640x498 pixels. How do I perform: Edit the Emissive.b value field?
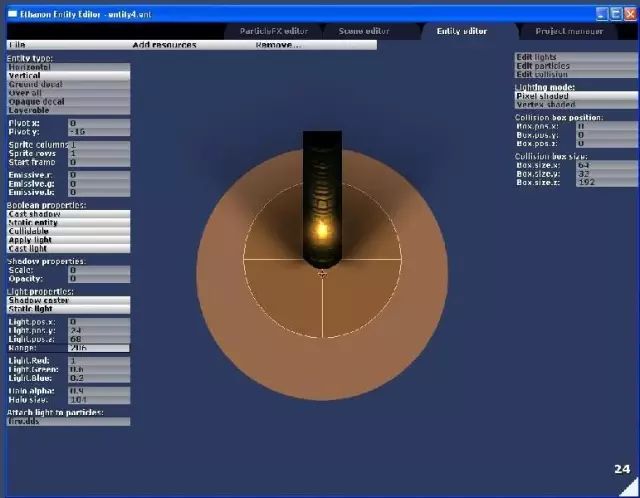[99, 192]
